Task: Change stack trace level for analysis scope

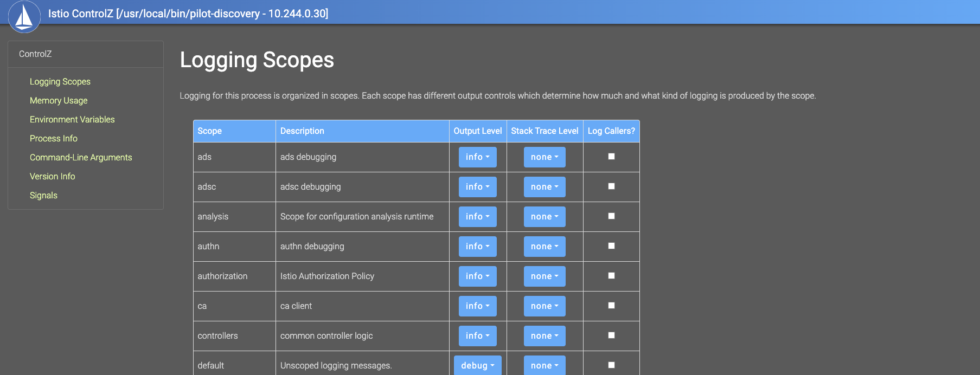Action: (545, 217)
